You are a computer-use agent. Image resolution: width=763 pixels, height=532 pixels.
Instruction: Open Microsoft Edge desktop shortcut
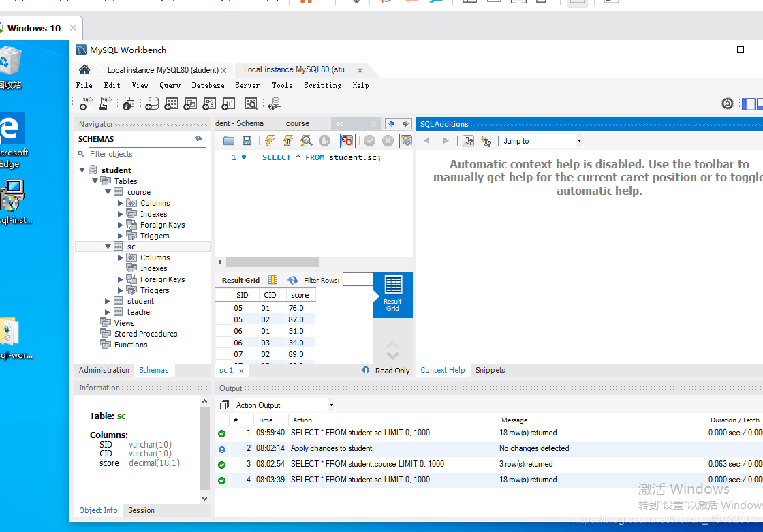point(12,141)
